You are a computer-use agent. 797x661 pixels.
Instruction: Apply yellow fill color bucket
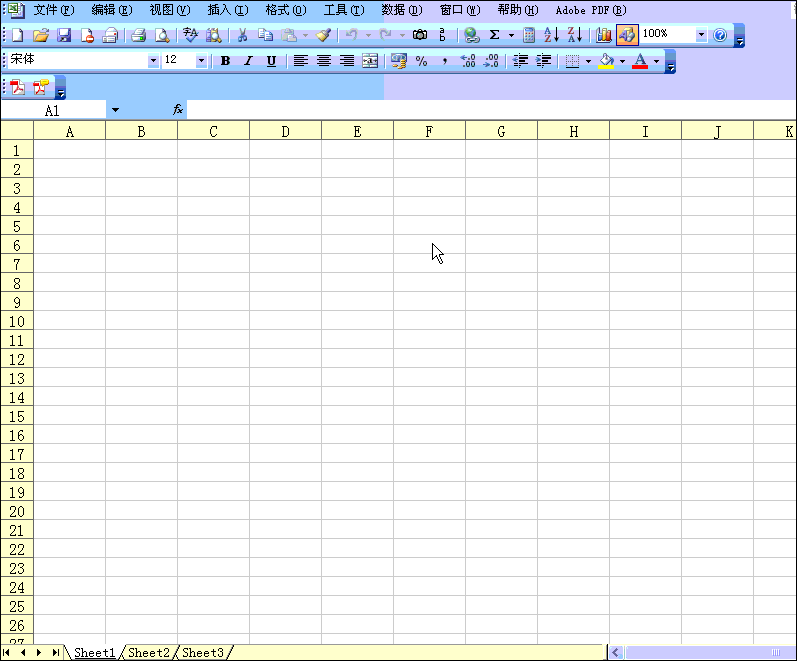click(x=606, y=62)
